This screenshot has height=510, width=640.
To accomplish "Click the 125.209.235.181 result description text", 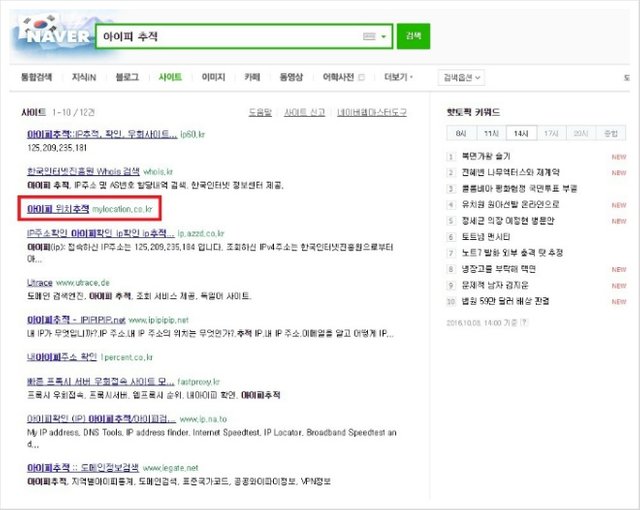I will coord(57,148).
